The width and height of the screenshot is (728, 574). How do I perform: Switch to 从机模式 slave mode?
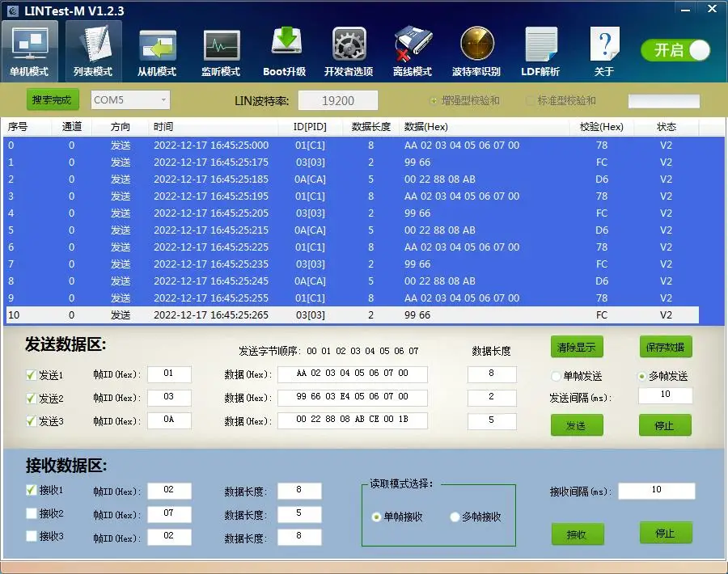point(156,50)
